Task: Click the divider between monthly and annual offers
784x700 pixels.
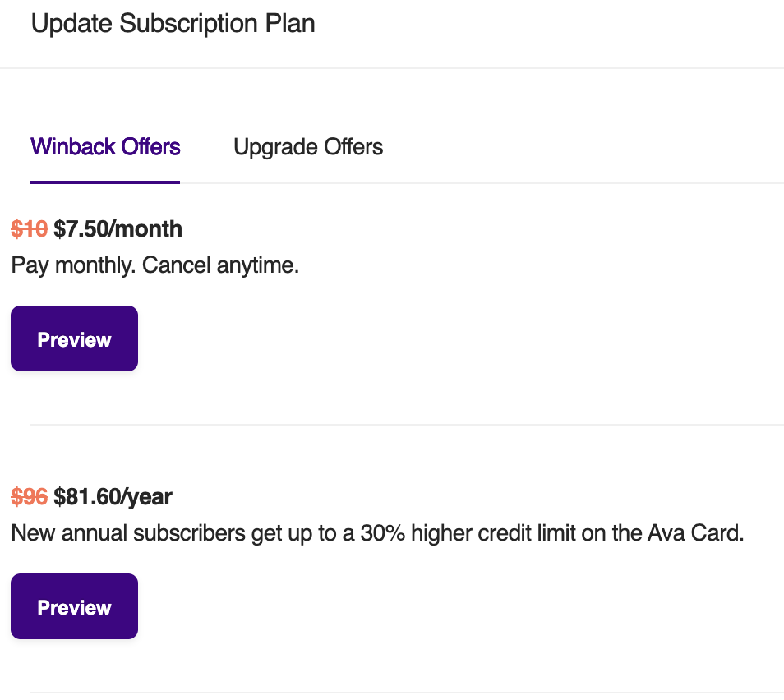Action: (x=407, y=425)
